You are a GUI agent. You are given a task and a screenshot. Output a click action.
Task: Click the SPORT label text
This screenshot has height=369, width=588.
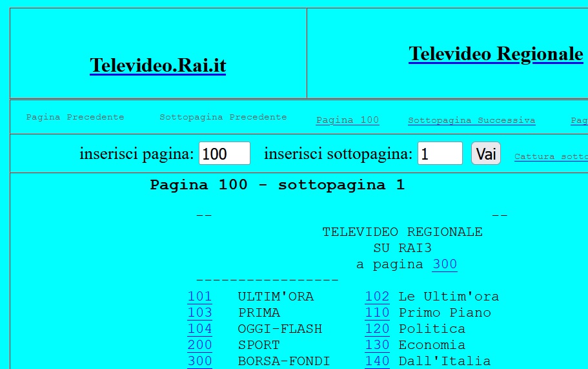259,345
